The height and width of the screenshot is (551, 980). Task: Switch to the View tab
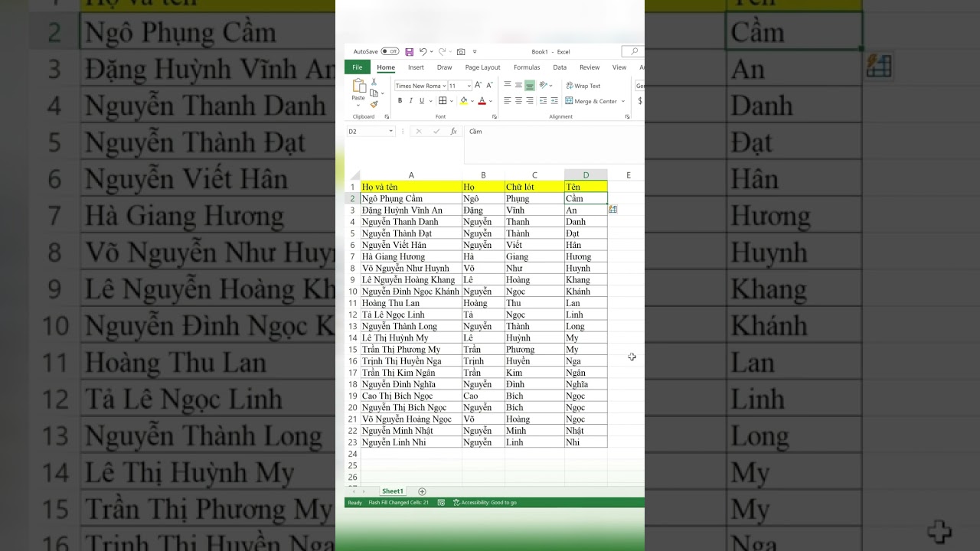(x=619, y=67)
